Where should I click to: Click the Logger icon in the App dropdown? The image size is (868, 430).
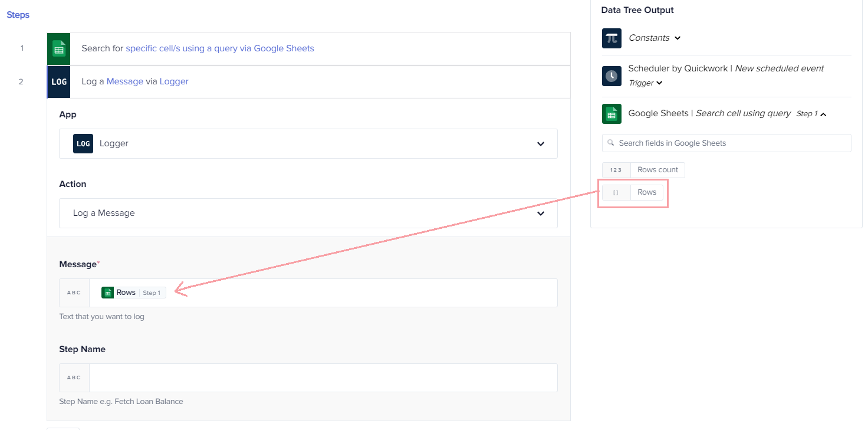click(x=83, y=143)
